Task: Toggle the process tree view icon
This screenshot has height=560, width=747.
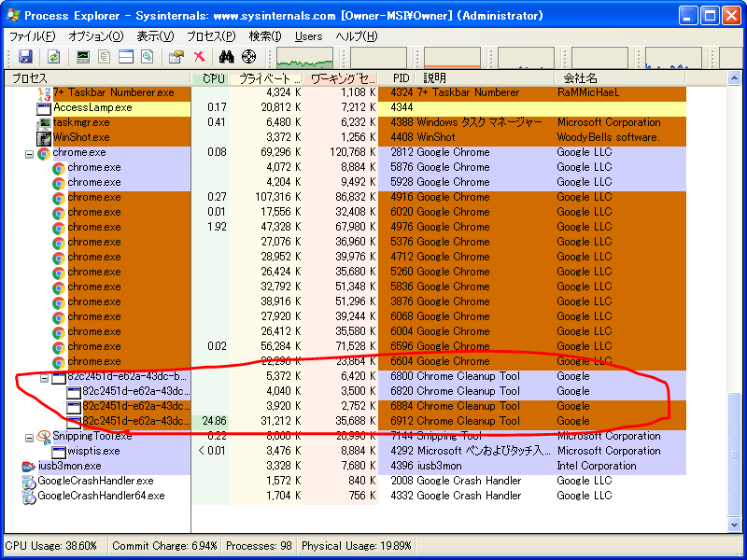Action: (104, 57)
